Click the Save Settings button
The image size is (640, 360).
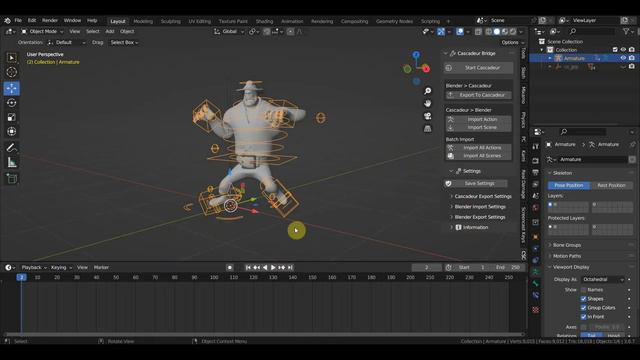pyautogui.click(x=476, y=184)
